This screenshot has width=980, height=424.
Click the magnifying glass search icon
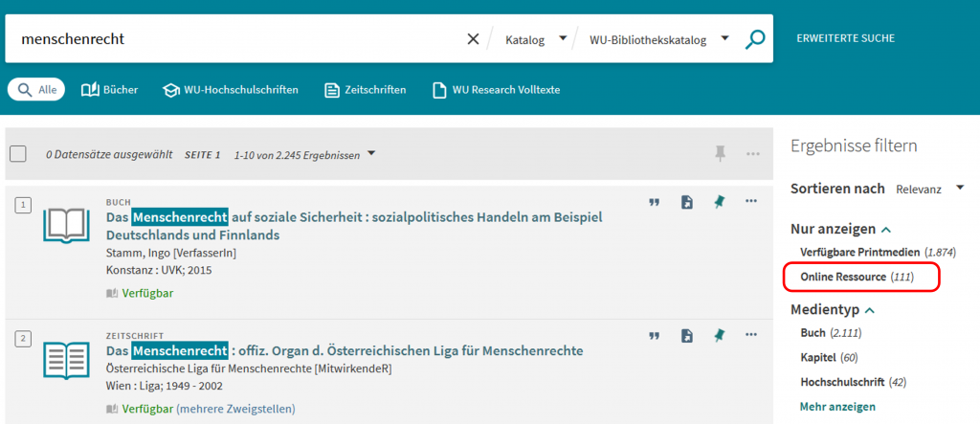pos(755,39)
